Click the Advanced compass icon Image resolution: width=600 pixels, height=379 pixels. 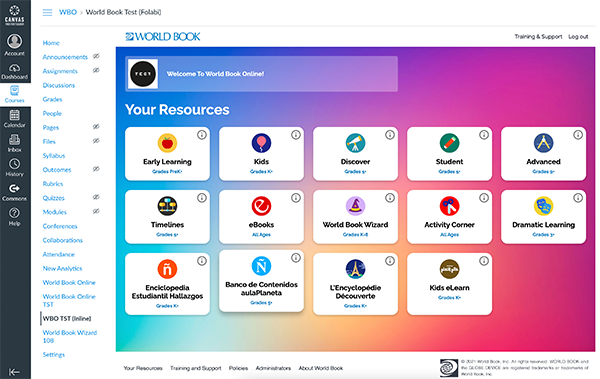click(543, 143)
